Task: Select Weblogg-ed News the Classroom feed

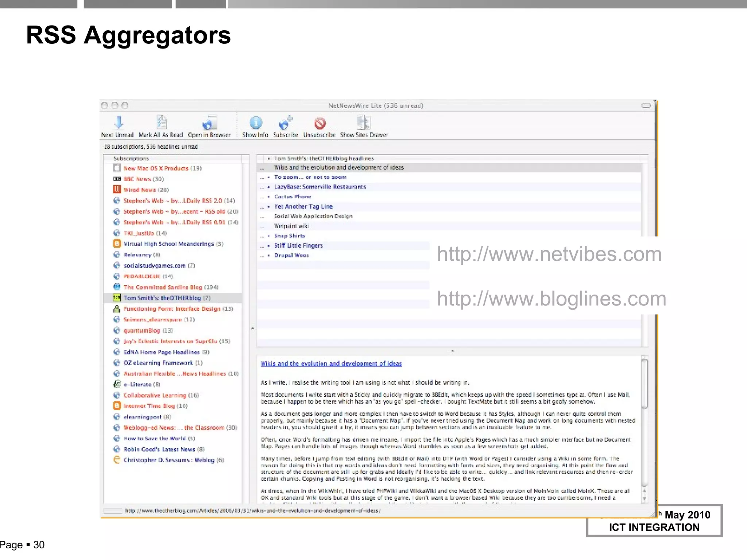Action: pyautogui.click(x=172, y=428)
